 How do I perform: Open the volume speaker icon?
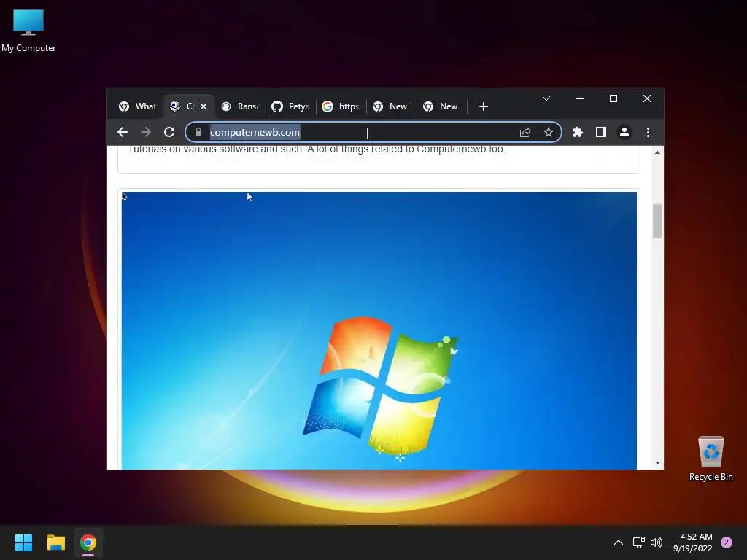(x=657, y=542)
